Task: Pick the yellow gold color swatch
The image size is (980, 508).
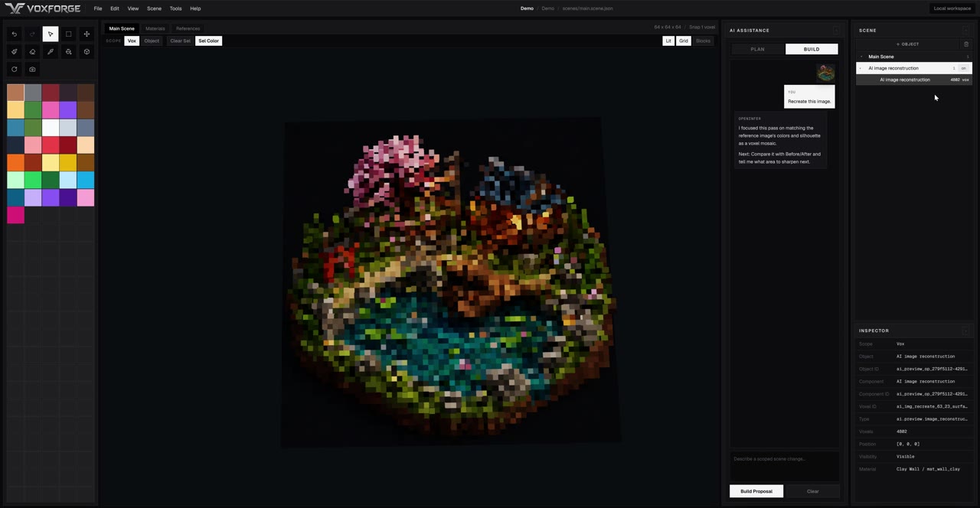Action: pyautogui.click(x=68, y=163)
